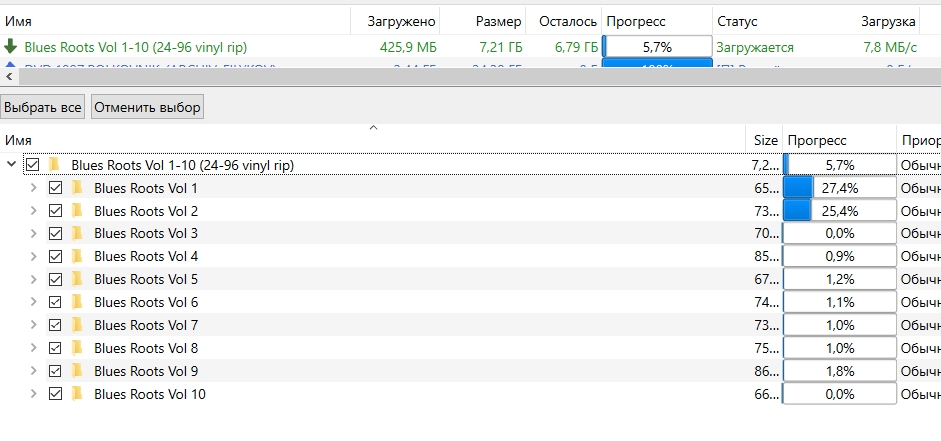This screenshot has width=941, height=441.
Task: Click the green download arrow icon of Blues Roots torrent
Action: tap(10, 47)
